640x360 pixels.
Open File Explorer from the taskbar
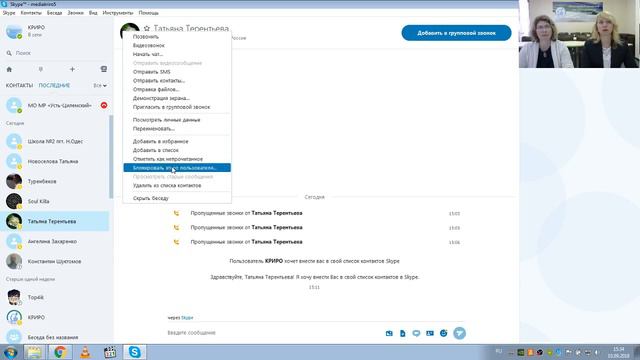(x=35, y=352)
